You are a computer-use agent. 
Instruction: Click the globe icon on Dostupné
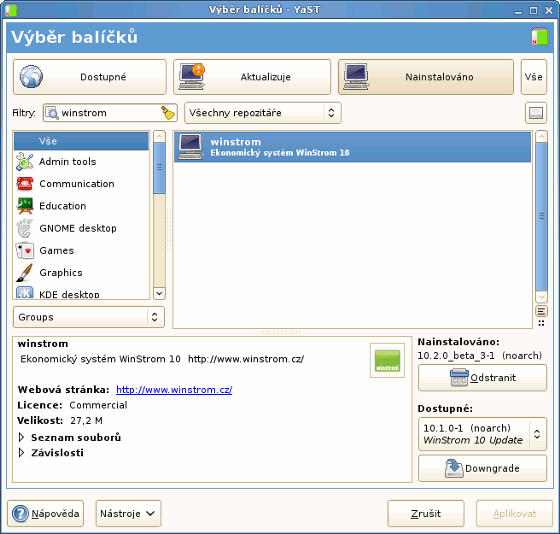pyautogui.click(x=31, y=76)
